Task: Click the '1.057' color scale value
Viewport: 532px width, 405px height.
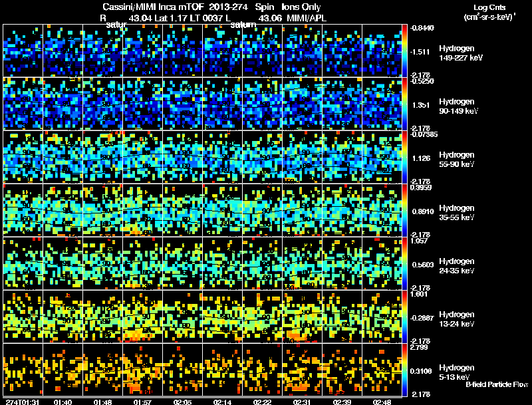Action: 419,241
